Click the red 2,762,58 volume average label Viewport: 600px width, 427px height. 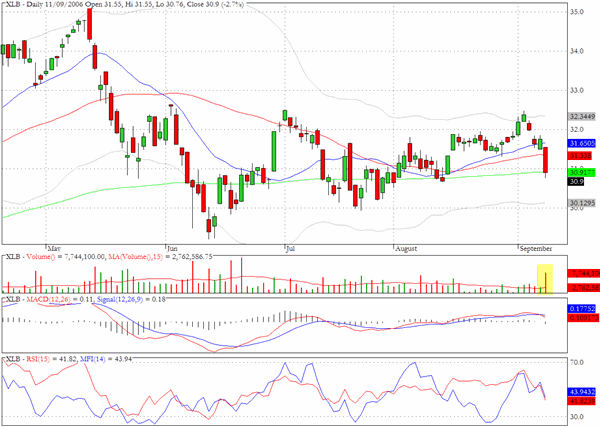[x=584, y=287]
